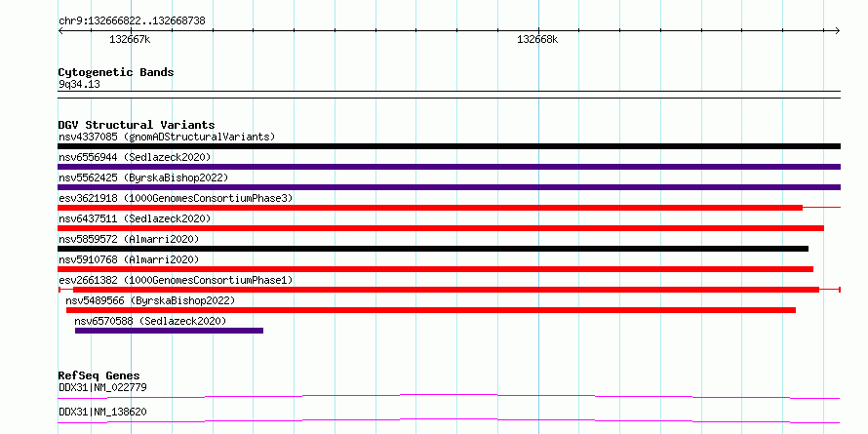
Task: Click the red bar of esv3621918
Action: 430,208
